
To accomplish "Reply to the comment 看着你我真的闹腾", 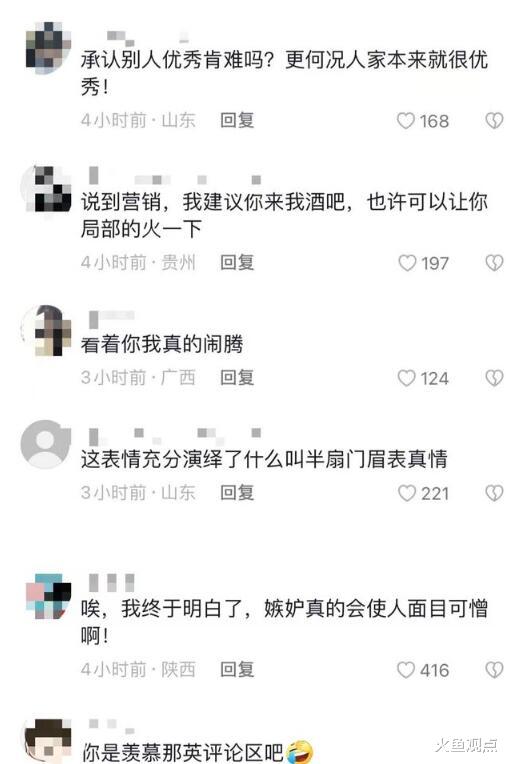I will (x=237, y=378).
